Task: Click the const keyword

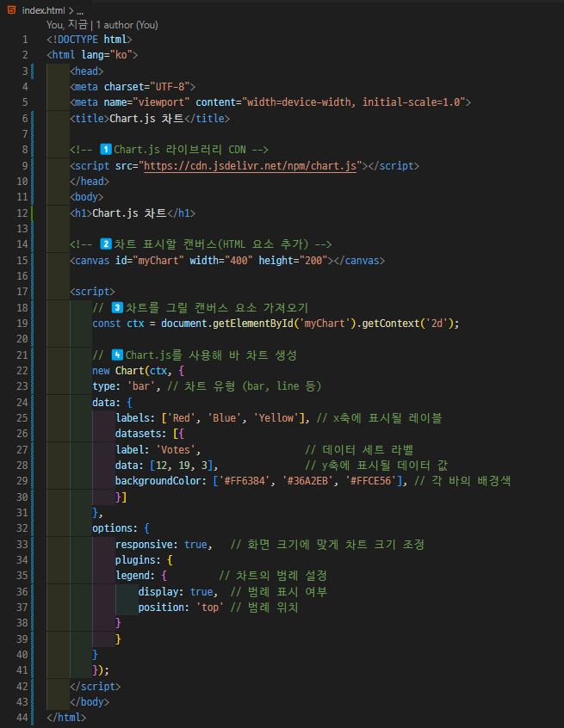Action: pyautogui.click(x=107, y=324)
